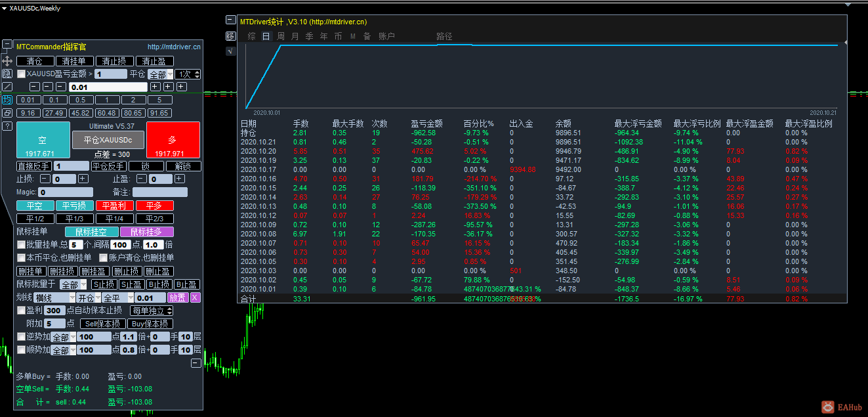Image resolution: width=868 pixels, height=417 pixels.
Task: Open the question mark help icon
Action: pyautogui.click(x=7, y=126)
